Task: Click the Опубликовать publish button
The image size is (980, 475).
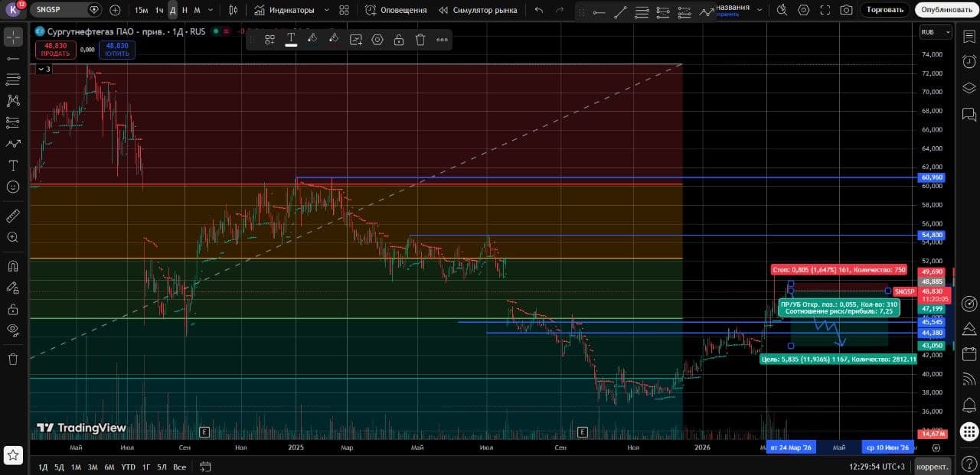Action: coord(946,10)
